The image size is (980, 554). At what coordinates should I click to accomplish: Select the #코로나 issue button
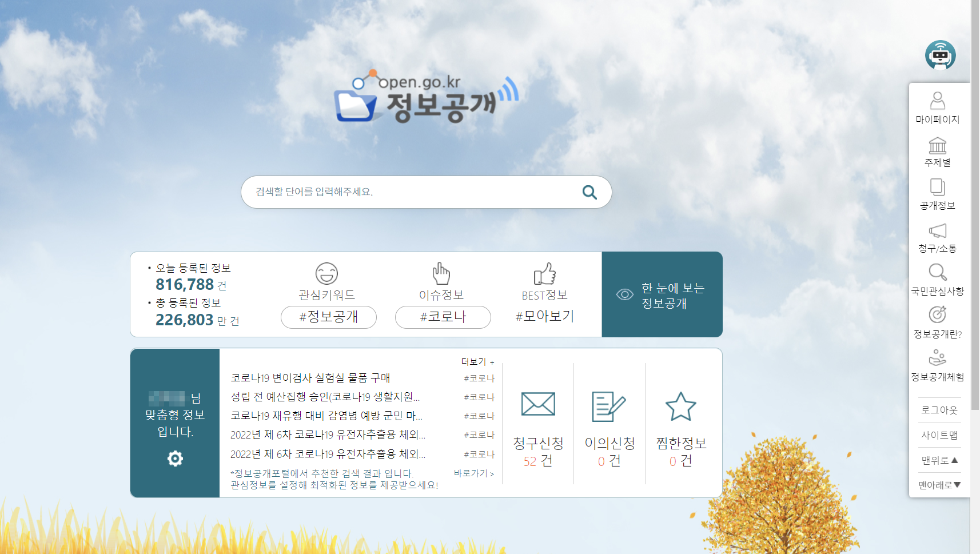tap(443, 317)
